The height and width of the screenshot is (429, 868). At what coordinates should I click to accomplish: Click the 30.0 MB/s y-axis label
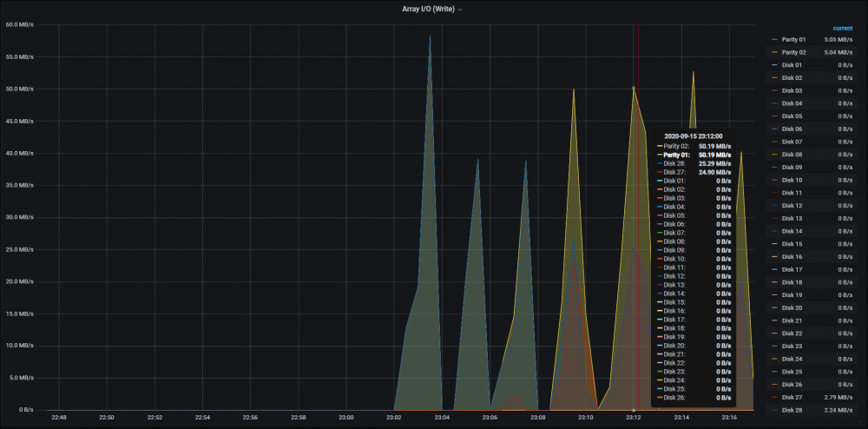point(20,217)
